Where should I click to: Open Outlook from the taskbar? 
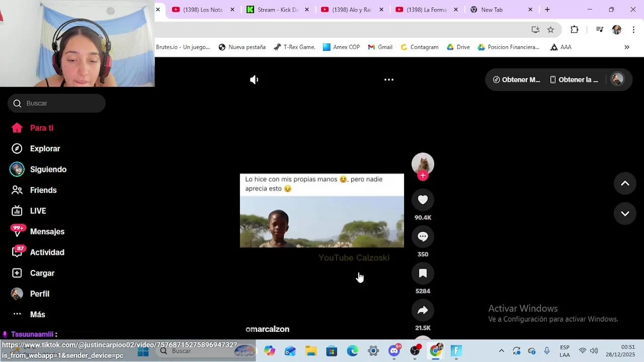click(290, 351)
